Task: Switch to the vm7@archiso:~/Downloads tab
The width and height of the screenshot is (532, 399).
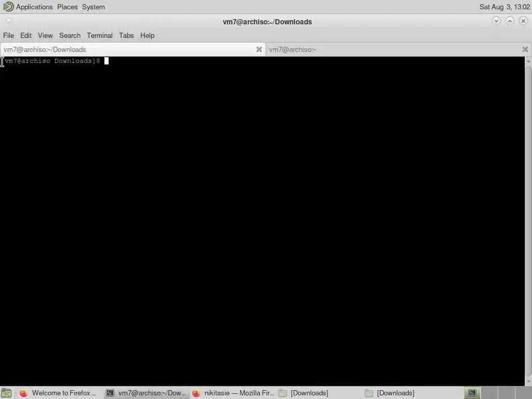Action: pos(132,49)
